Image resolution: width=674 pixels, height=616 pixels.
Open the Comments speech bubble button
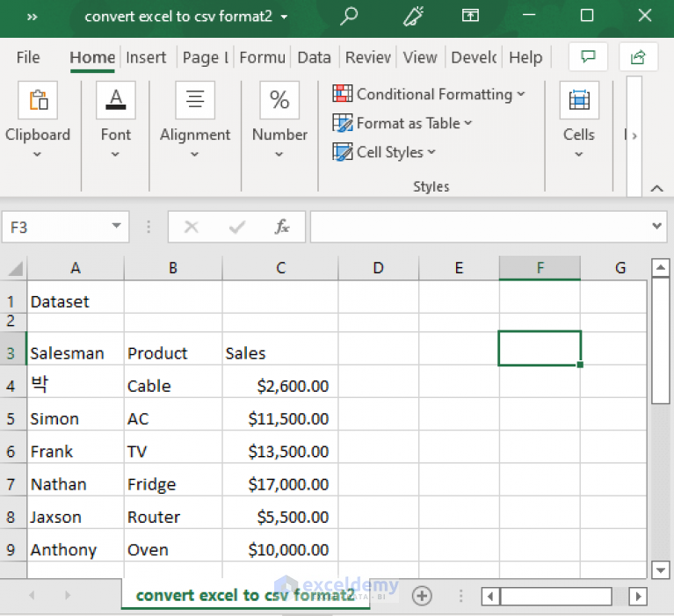point(588,57)
